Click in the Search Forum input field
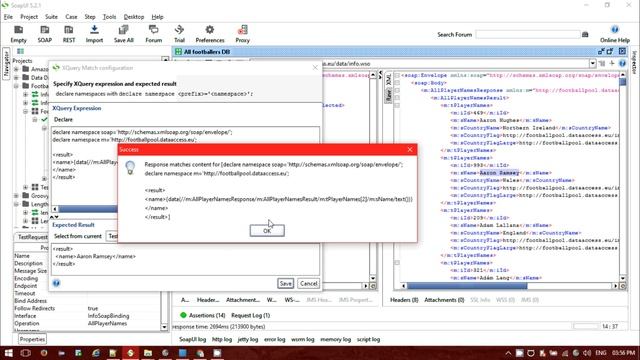 coord(528,35)
